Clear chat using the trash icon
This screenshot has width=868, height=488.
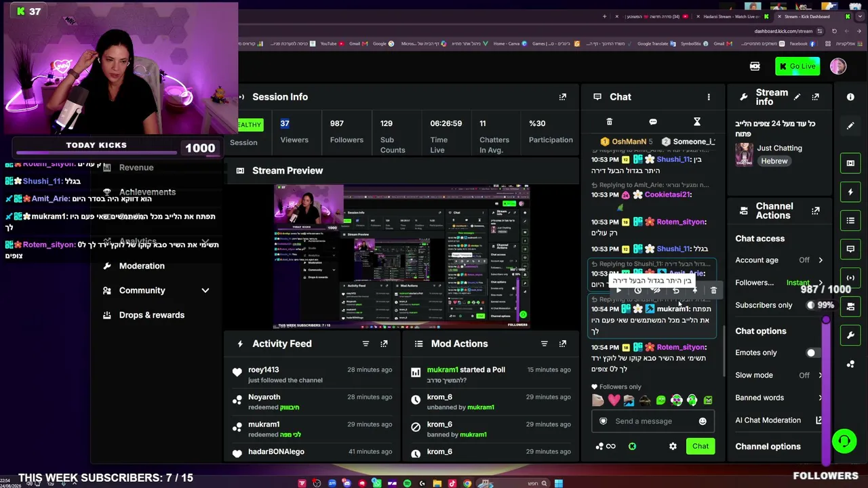(609, 122)
